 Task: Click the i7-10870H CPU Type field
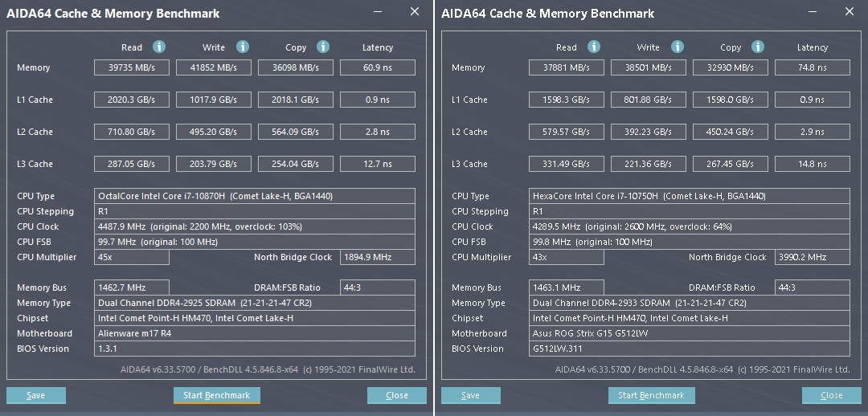[255, 196]
